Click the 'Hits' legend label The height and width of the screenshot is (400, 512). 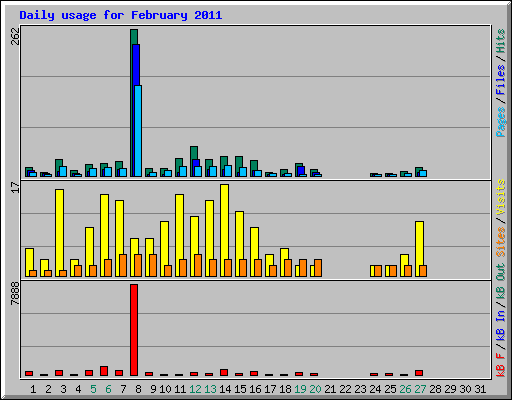click(501, 41)
